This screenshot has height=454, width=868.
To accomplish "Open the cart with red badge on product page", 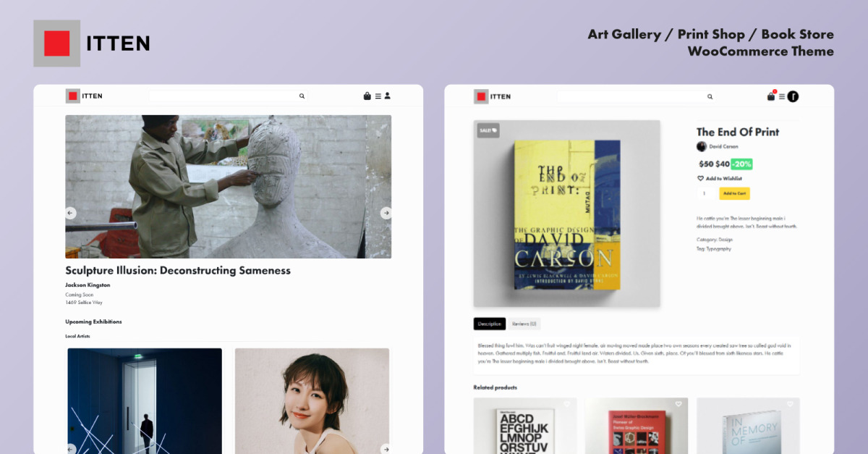I will coord(772,96).
